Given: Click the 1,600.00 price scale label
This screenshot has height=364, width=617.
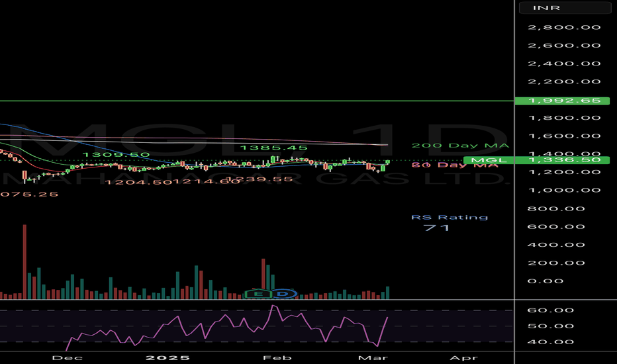Looking at the screenshot, I should click(x=564, y=136).
